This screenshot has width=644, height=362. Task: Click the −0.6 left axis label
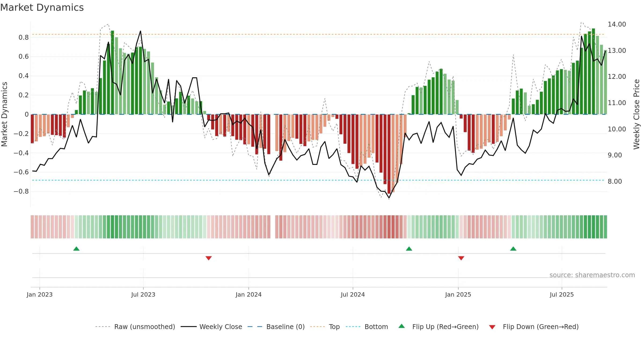(21, 172)
